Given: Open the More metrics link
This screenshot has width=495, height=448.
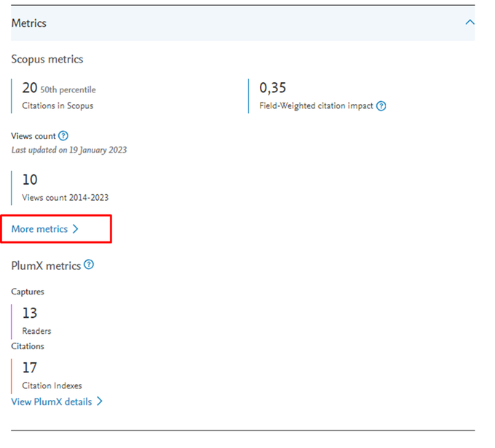Looking at the screenshot, I should click(45, 229).
